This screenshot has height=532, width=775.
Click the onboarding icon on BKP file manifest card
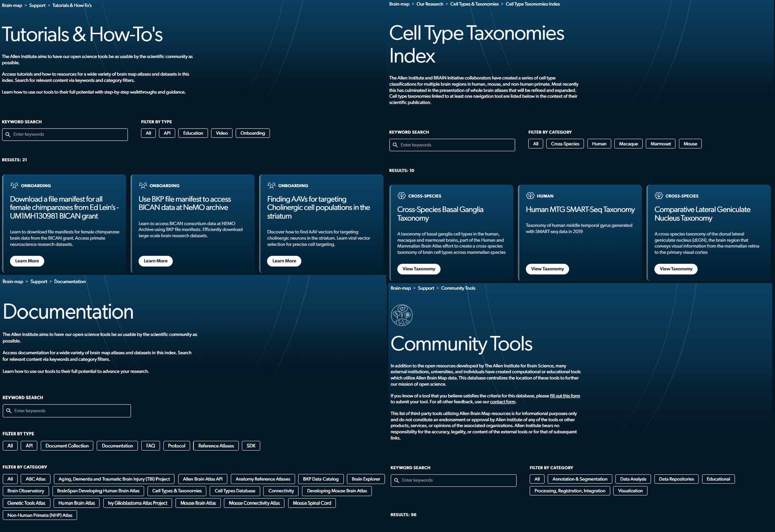coord(143,186)
